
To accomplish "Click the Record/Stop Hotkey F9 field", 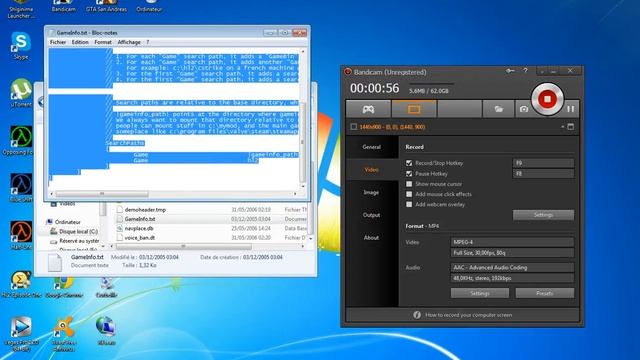I will point(543,163).
